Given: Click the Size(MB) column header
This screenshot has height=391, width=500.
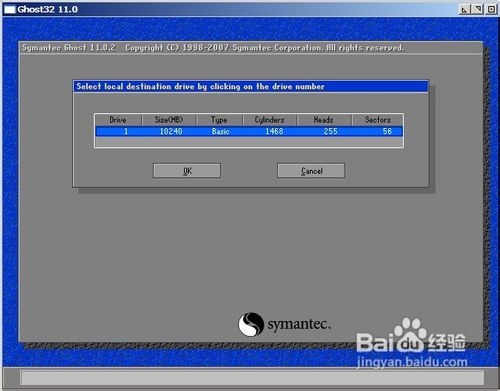Looking at the screenshot, I should pyautogui.click(x=169, y=120).
